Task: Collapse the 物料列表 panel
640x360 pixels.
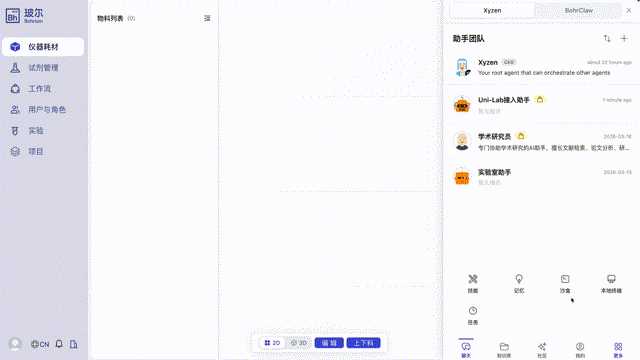Action: tap(207, 18)
